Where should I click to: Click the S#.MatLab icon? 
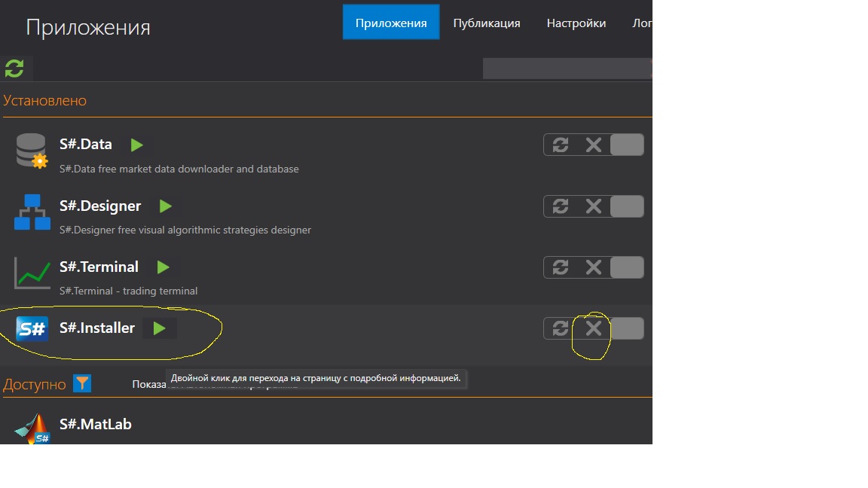[x=32, y=429]
